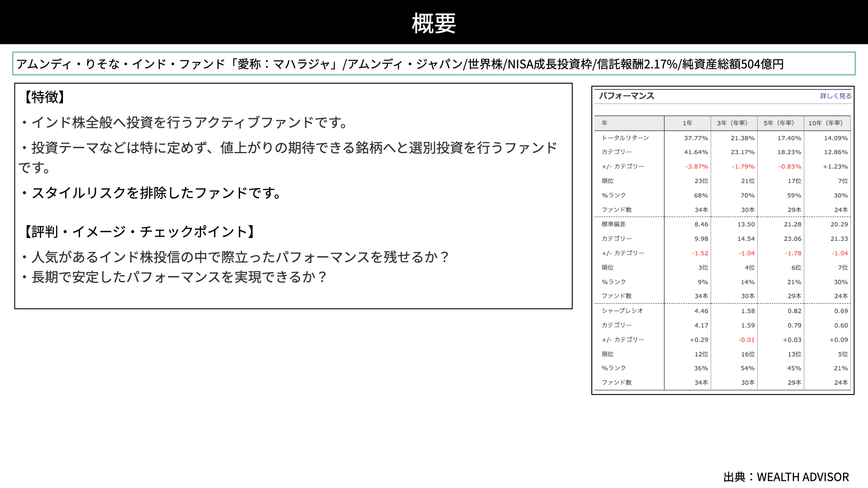Click the 13.50 standard deviation value
This screenshot has width=868, height=488.
point(746,224)
